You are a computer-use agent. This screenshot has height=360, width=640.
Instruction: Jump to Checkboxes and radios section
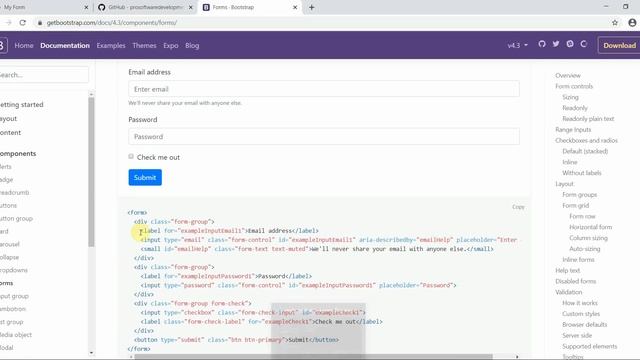point(586,140)
